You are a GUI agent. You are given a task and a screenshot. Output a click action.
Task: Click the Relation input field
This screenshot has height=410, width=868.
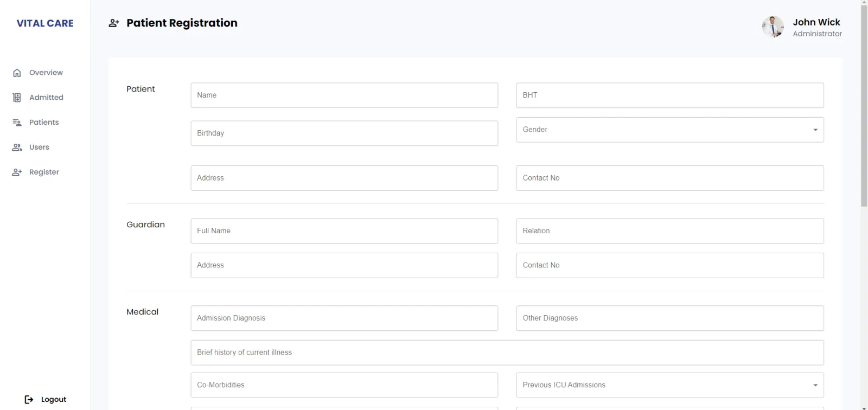click(x=670, y=231)
